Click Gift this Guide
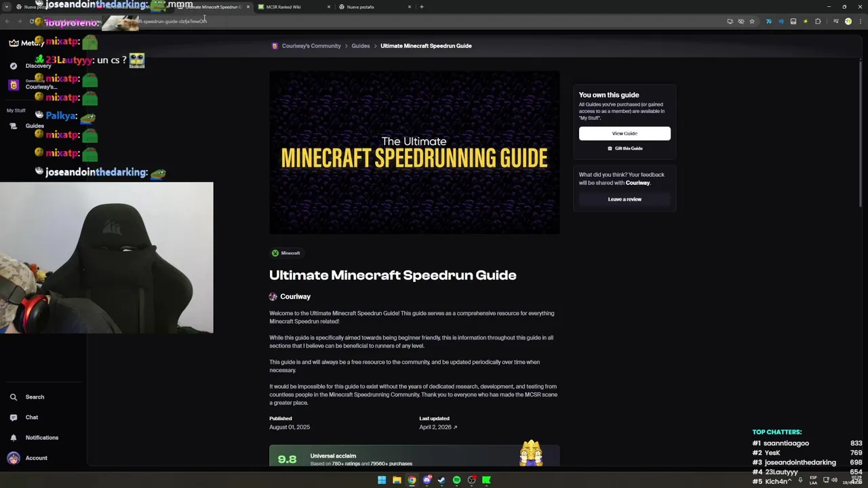The height and width of the screenshot is (488, 868). [625, 148]
